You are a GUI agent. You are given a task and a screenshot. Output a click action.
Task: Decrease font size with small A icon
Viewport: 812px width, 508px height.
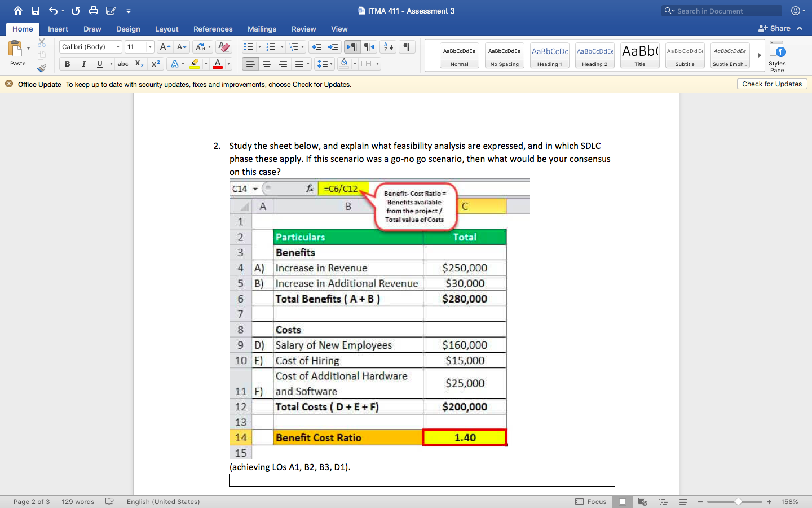click(x=181, y=47)
